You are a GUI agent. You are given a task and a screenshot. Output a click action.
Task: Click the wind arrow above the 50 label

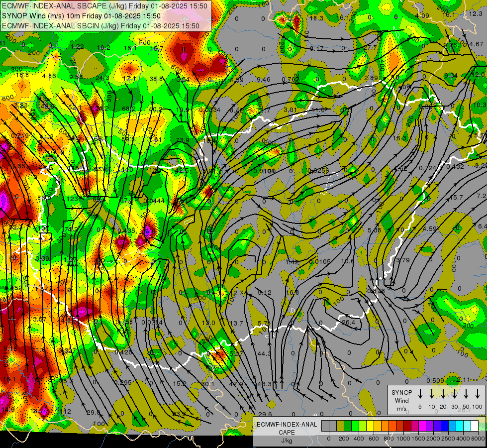pyautogui.click(x=466, y=393)
